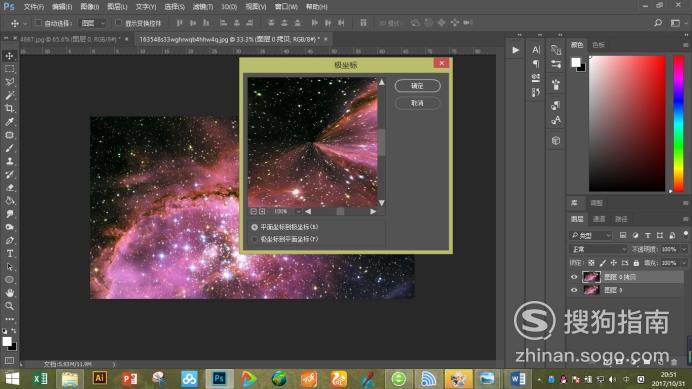Image resolution: width=692 pixels, height=389 pixels.
Task: Zoom out the filter preview
Action: 254,211
